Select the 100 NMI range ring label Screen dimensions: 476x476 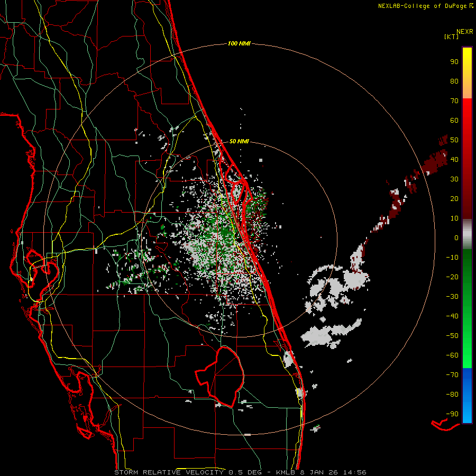click(239, 43)
